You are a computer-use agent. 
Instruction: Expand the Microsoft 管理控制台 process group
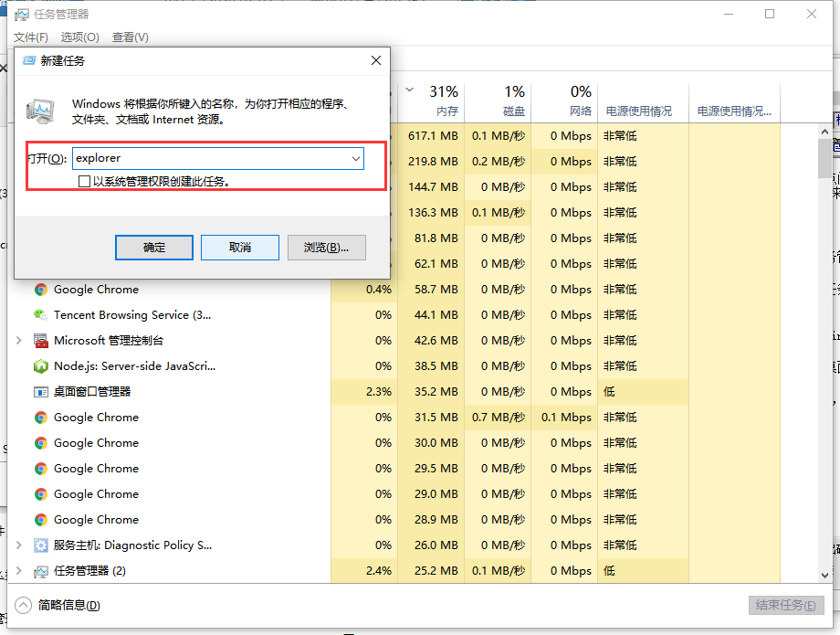(19, 341)
